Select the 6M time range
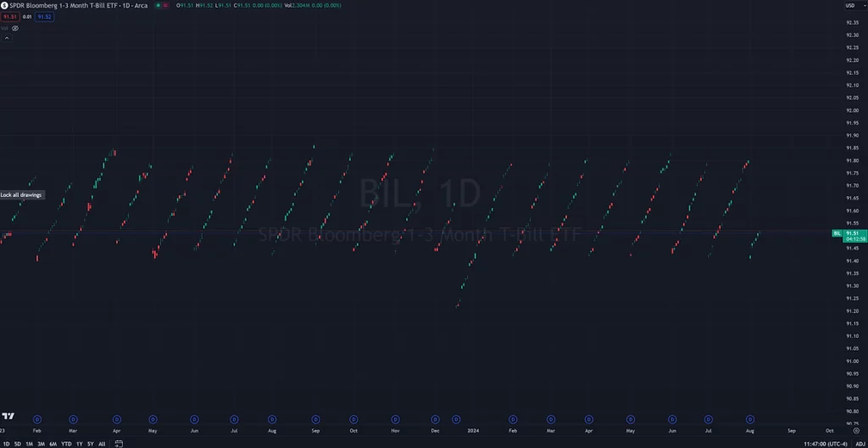Image resolution: width=868 pixels, height=448 pixels. [53, 444]
